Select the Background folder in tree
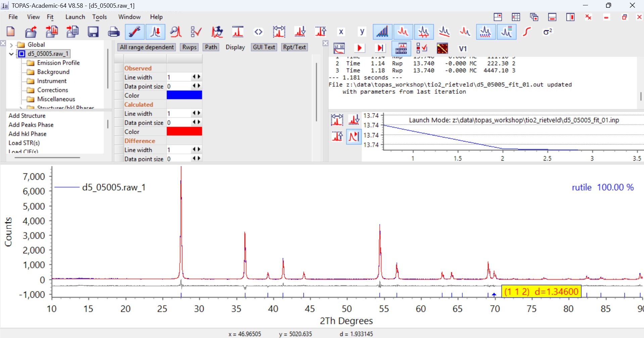This screenshot has width=644, height=338. point(53,72)
